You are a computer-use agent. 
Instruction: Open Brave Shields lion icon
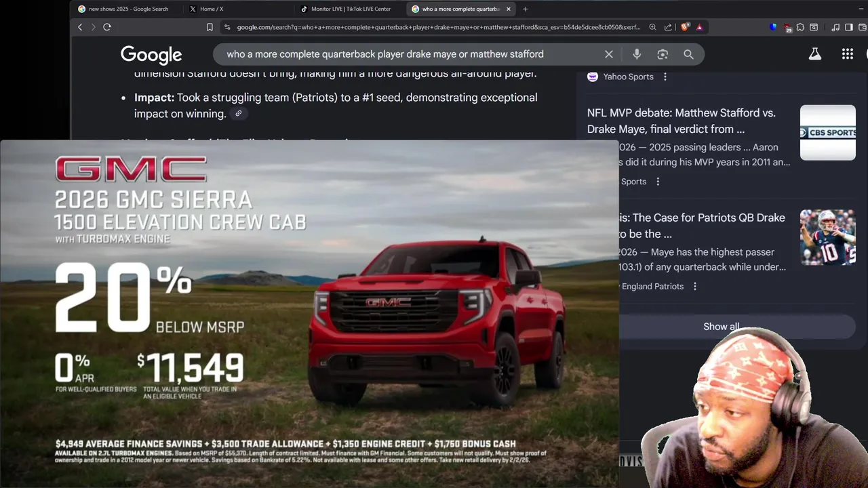coord(685,27)
